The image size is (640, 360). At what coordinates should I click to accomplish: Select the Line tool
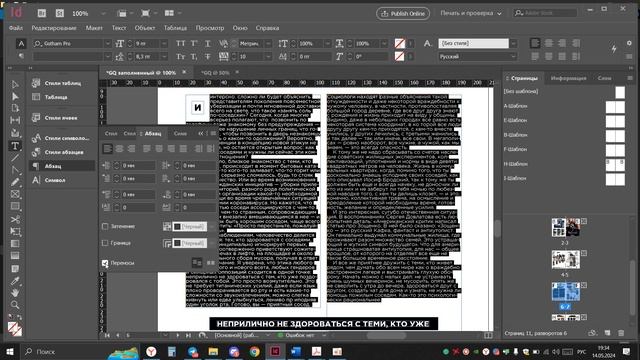coord(15,158)
